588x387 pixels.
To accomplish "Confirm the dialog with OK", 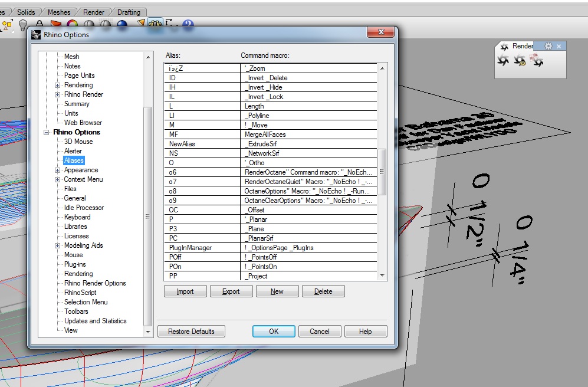I will tap(274, 332).
